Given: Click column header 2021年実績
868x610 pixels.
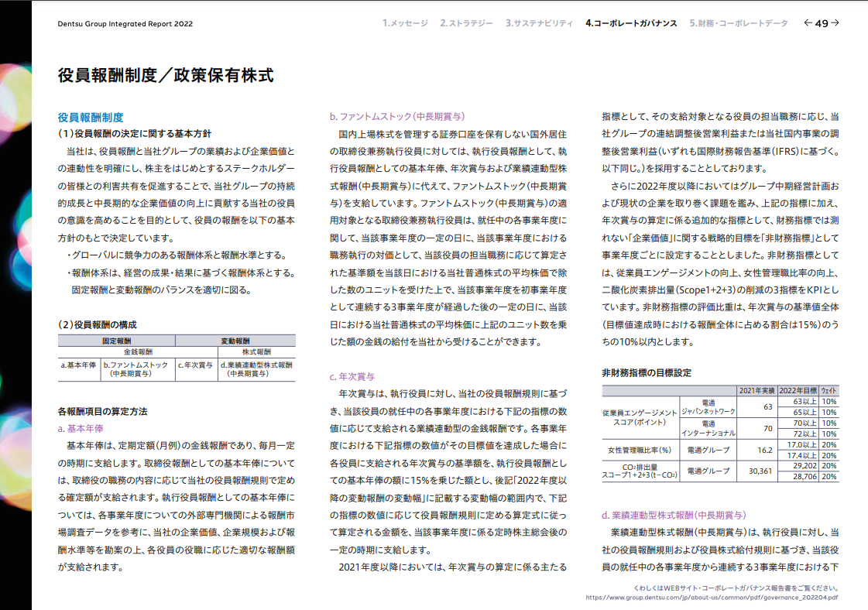Looking at the screenshot, I should [756, 391].
